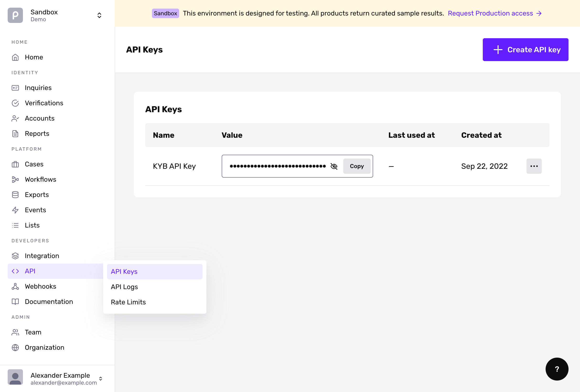Open the Events lightning icon
The height and width of the screenshot is (392, 580).
pyautogui.click(x=15, y=210)
